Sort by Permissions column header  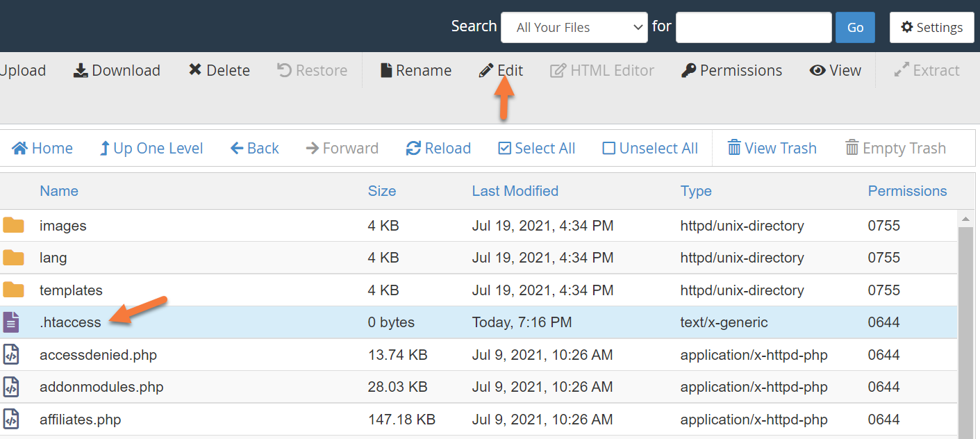(907, 191)
